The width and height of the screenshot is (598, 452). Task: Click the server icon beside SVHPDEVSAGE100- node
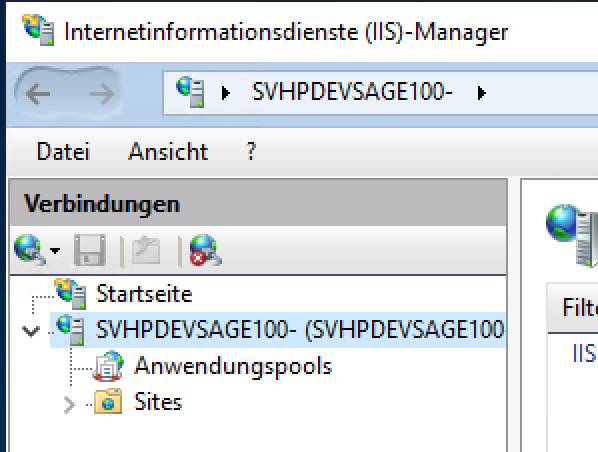pyautogui.click(x=71, y=330)
